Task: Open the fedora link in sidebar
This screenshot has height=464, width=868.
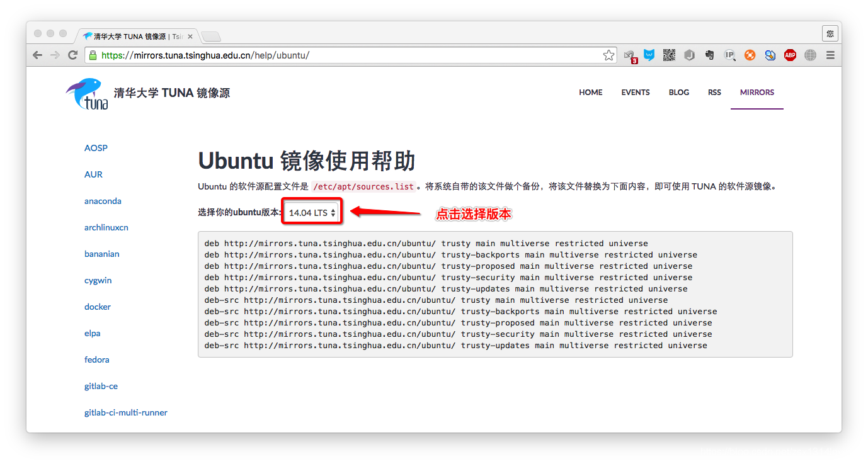Action: point(97,359)
